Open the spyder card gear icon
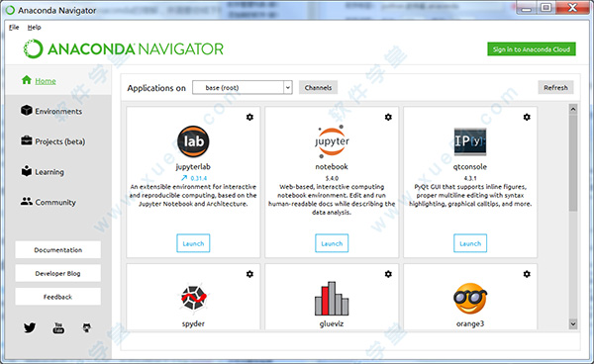Screen dimensions: 594x364 249,274
